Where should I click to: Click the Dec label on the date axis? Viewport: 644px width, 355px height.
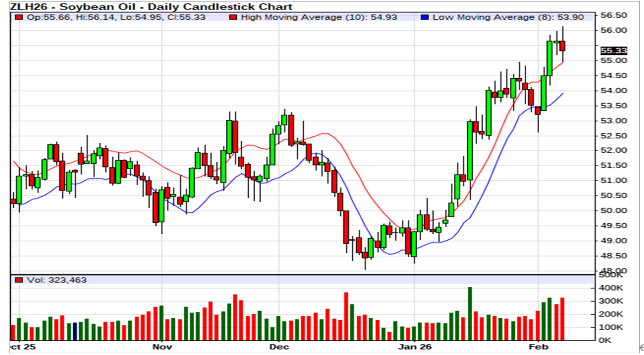coord(278,347)
